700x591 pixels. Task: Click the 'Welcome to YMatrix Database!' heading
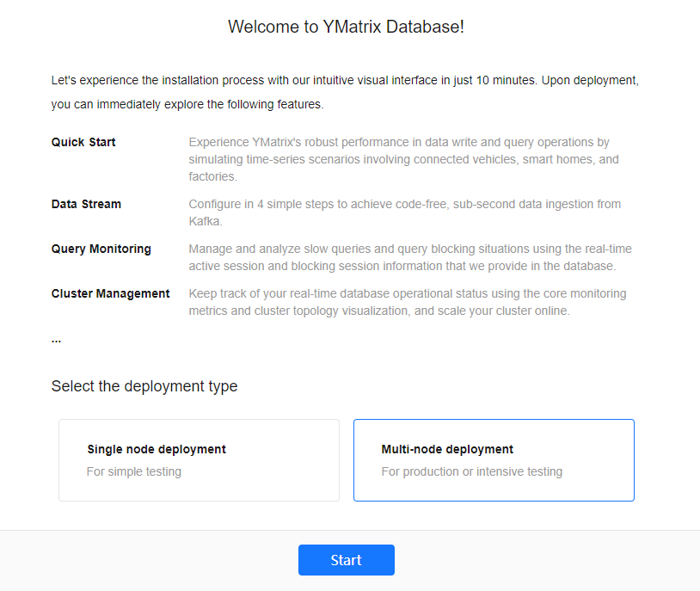point(346,27)
